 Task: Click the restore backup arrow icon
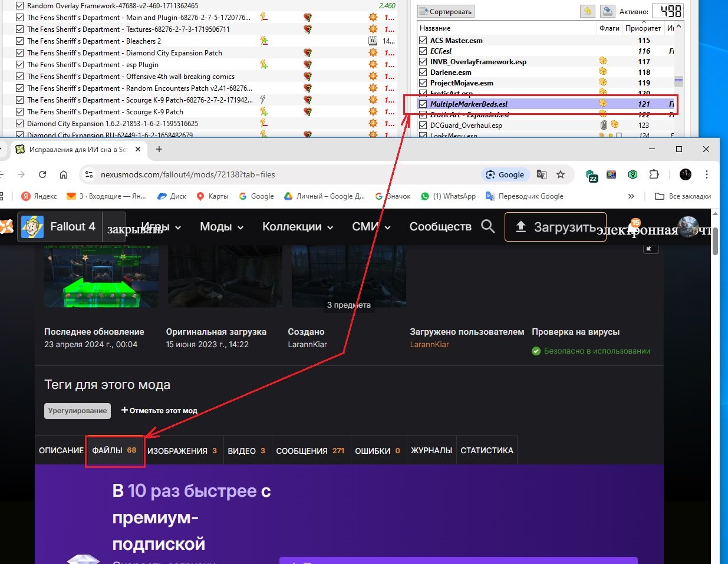(x=587, y=11)
